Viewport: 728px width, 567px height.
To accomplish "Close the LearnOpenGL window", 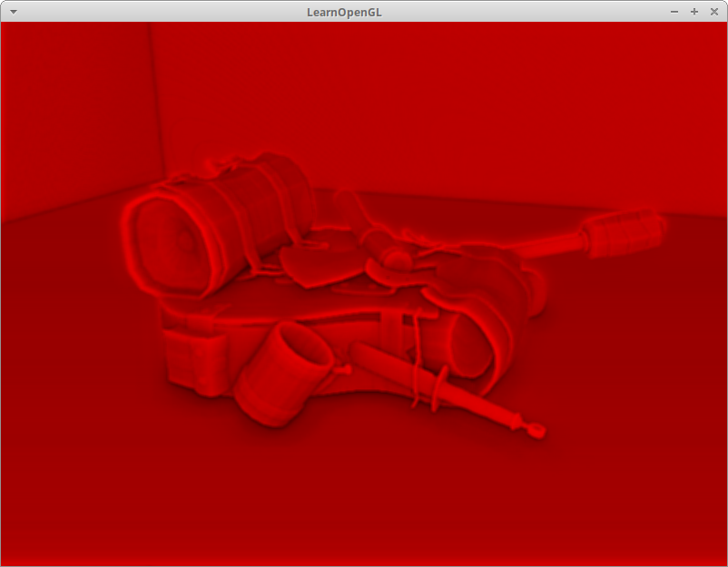I will point(713,11).
